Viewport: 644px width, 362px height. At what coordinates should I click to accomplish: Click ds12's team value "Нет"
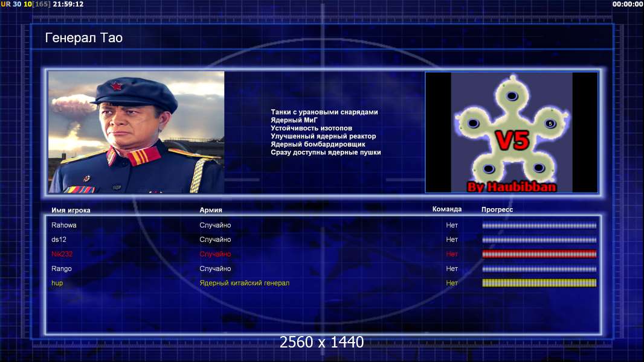452,240
